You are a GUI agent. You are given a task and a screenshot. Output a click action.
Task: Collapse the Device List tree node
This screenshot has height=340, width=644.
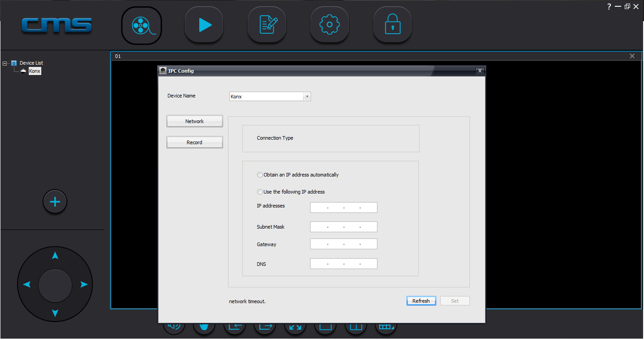(x=4, y=63)
